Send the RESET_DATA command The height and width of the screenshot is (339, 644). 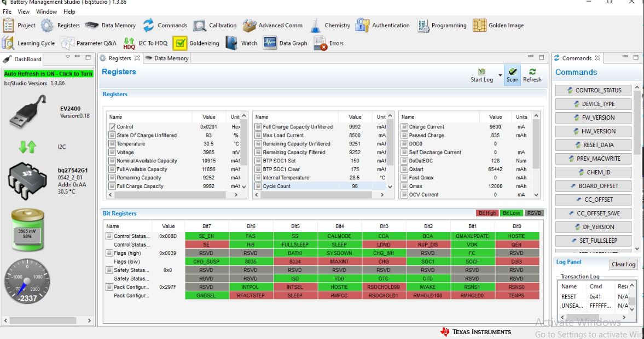pos(593,145)
